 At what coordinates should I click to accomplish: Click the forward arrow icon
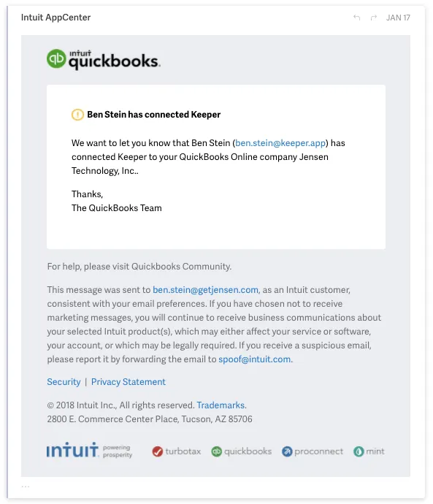(x=373, y=18)
